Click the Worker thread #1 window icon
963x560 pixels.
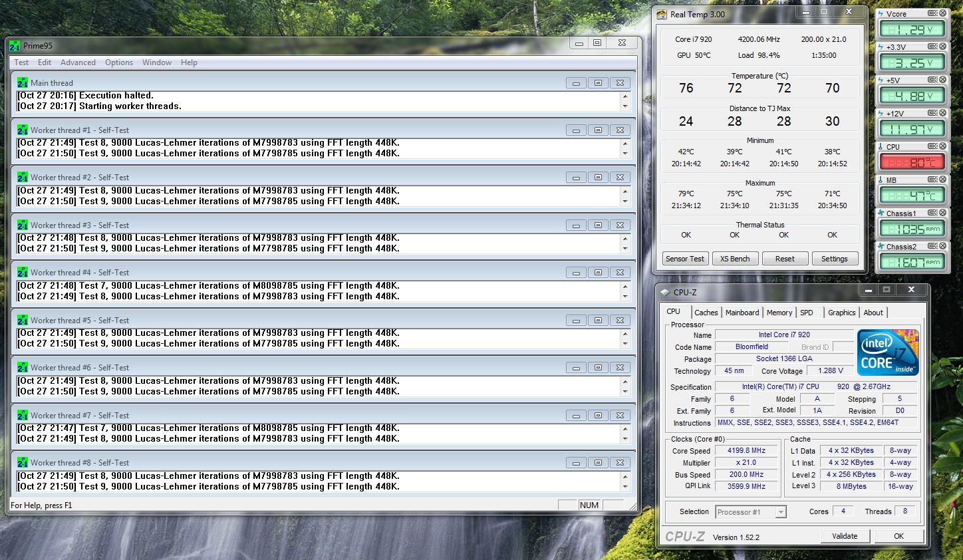pos(23,130)
